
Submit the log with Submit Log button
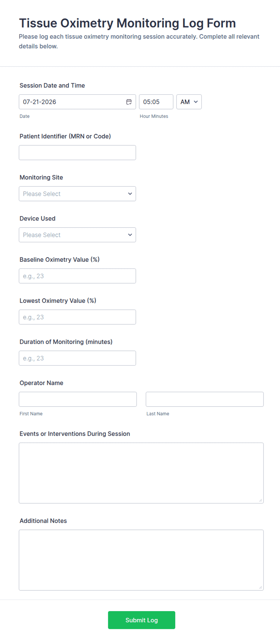(142, 620)
